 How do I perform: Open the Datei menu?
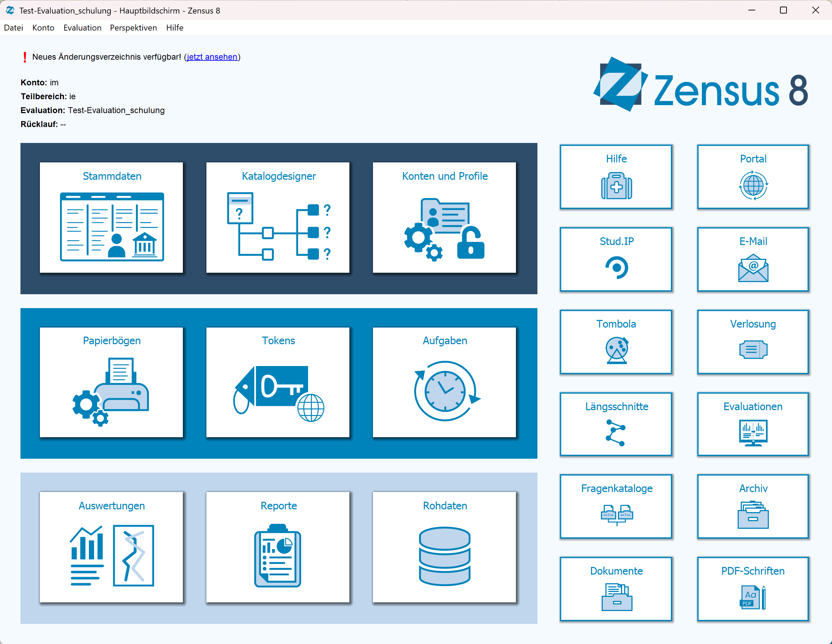click(13, 28)
